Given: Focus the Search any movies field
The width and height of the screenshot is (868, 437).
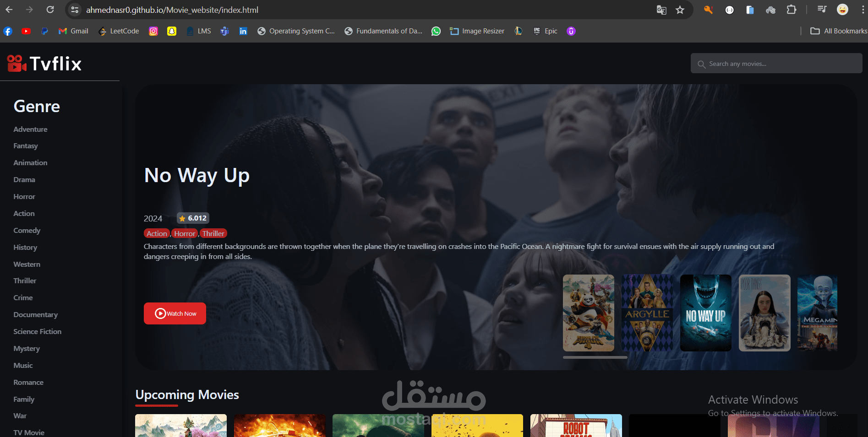Looking at the screenshot, I should pyautogui.click(x=776, y=64).
